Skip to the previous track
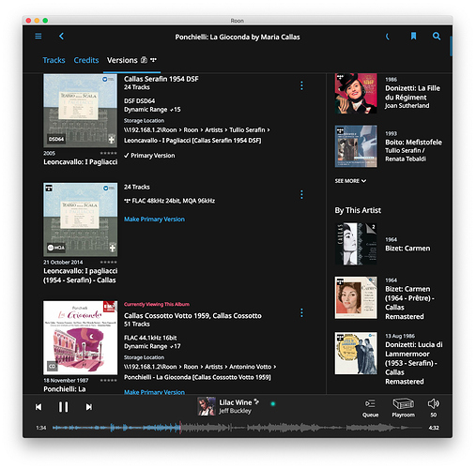This screenshot has width=476, height=469. click(38, 407)
